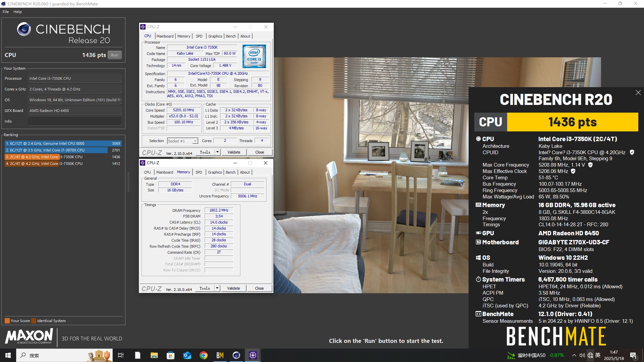644x362 pixels.
Task: Select ranking entry scoring 1436
Action: click(63, 157)
